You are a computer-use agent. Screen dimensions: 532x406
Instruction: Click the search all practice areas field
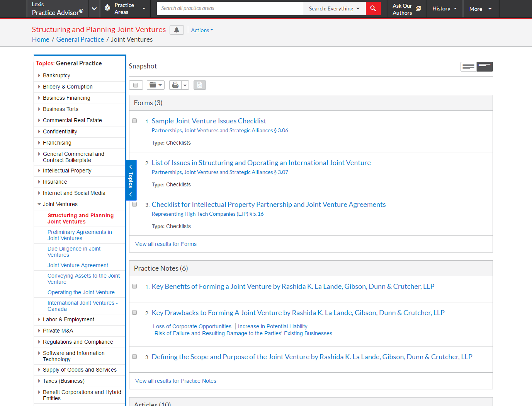[229, 8]
